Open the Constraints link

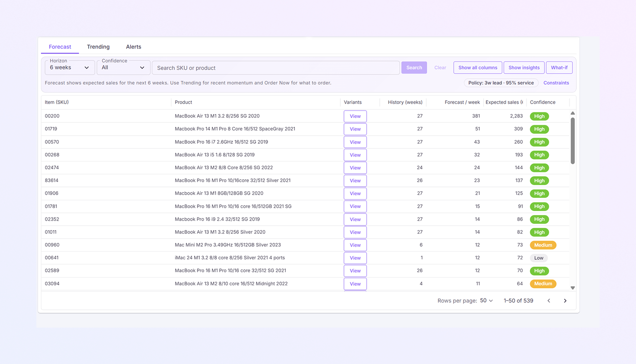[x=556, y=83]
